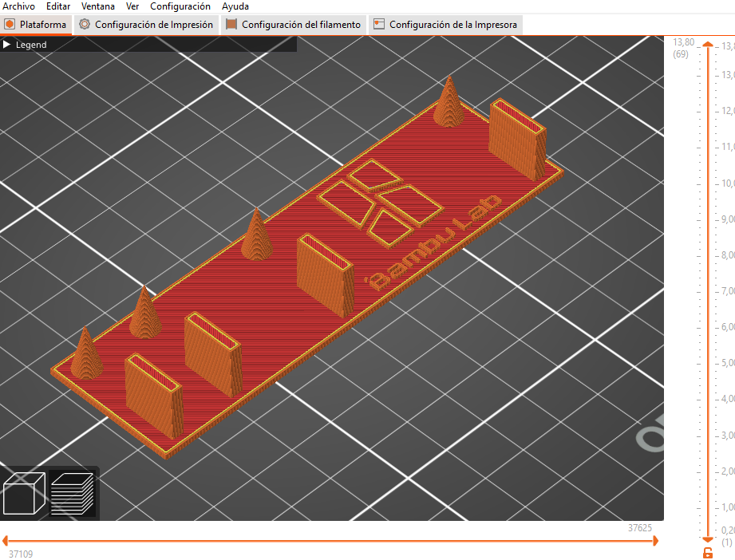Viewport: 735px width, 560px height.
Task: Click the 37109 move position label
Action: coord(21,554)
